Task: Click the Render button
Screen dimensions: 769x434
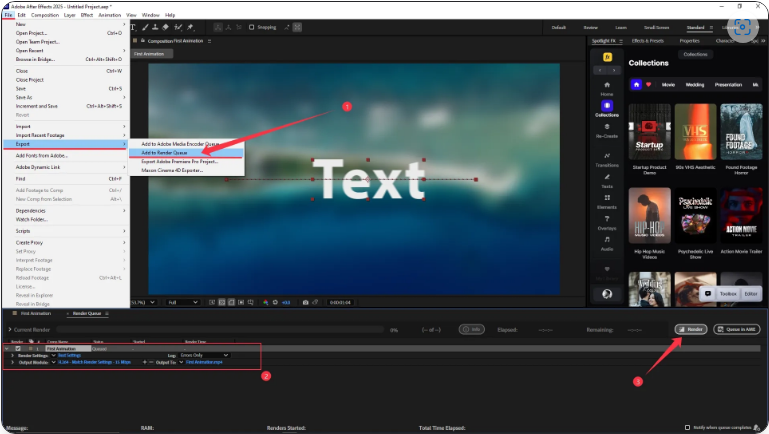Action: pyautogui.click(x=691, y=330)
